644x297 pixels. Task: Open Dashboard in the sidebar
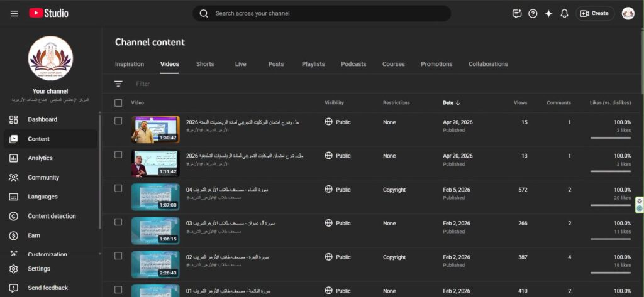pos(50,119)
